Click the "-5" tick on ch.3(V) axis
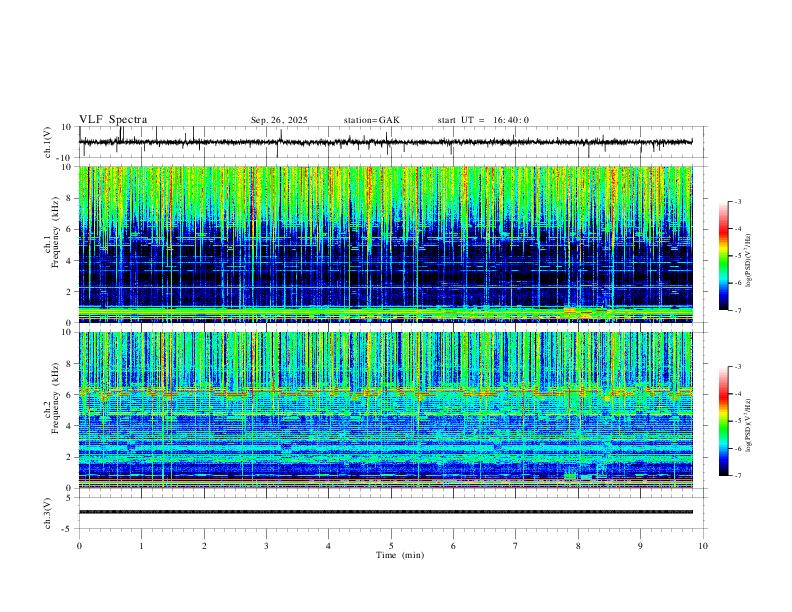This screenshot has width=792, height=612. pyautogui.click(x=68, y=529)
